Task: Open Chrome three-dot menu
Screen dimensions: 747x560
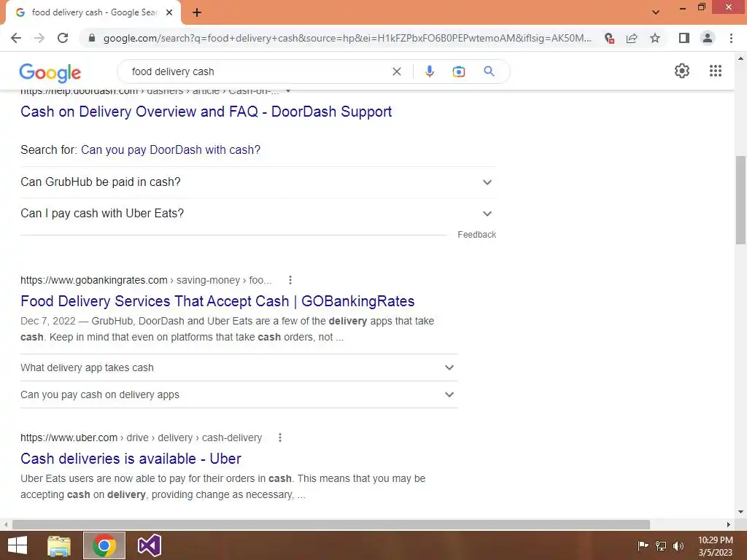Action: point(731,38)
